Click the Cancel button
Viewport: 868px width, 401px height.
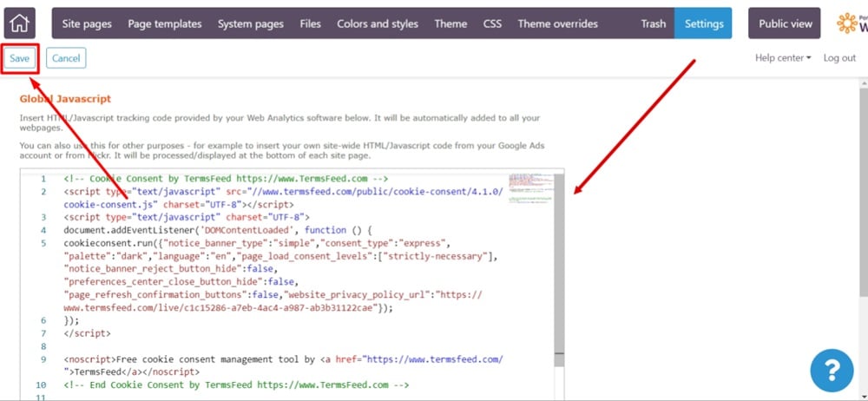(x=66, y=58)
